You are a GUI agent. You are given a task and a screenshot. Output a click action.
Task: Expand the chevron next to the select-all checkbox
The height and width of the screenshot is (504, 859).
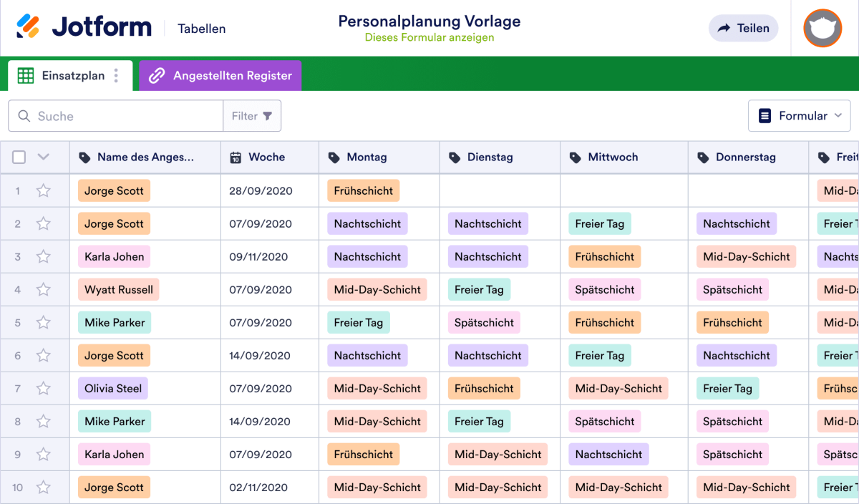42,156
